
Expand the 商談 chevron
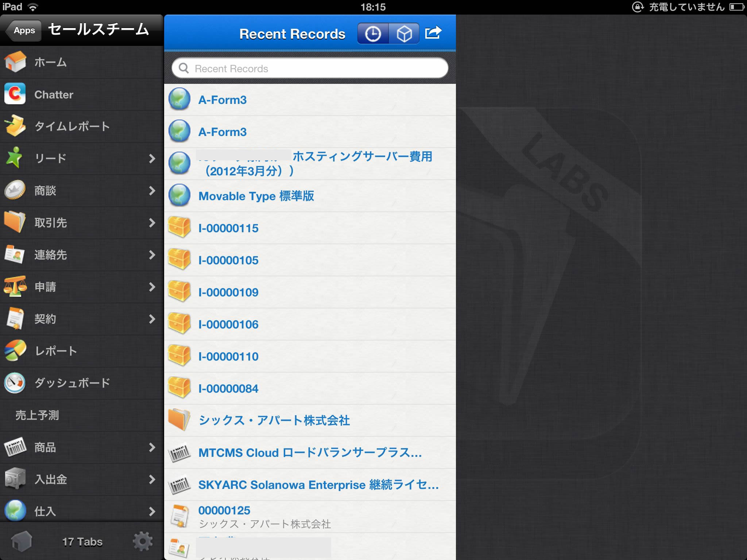tap(152, 190)
